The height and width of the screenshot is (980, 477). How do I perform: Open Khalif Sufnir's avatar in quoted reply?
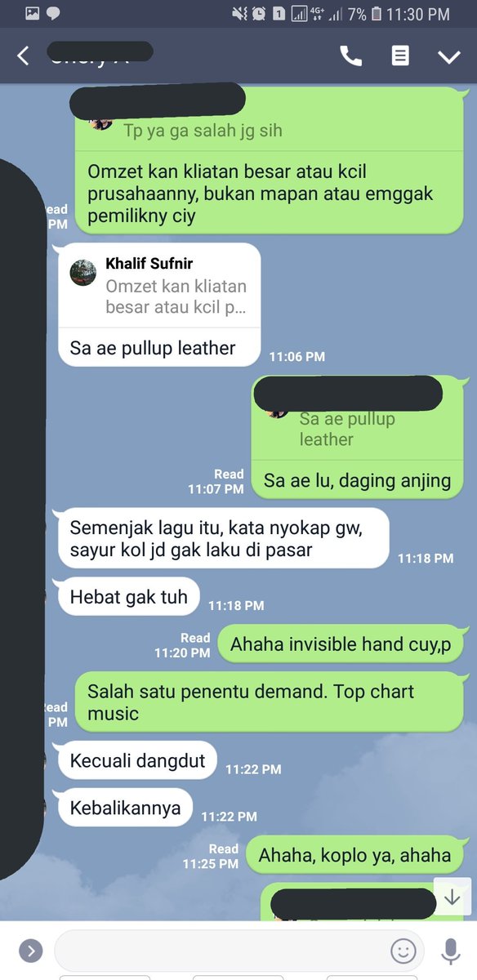pyautogui.click(x=83, y=273)
